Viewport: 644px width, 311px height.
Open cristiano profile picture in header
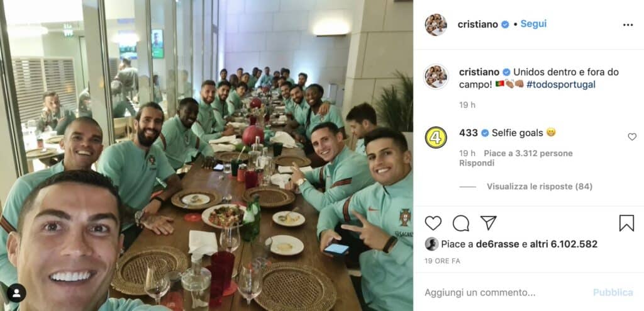pos(436,25)
